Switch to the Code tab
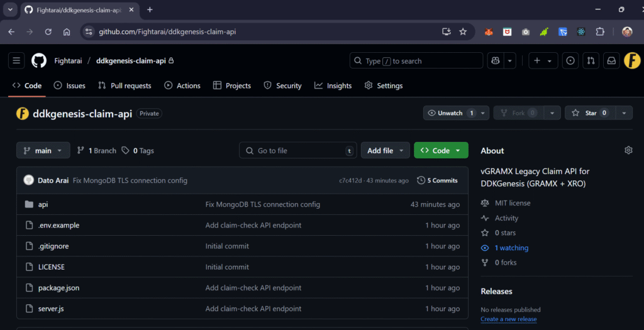 [x=27, y=85]
